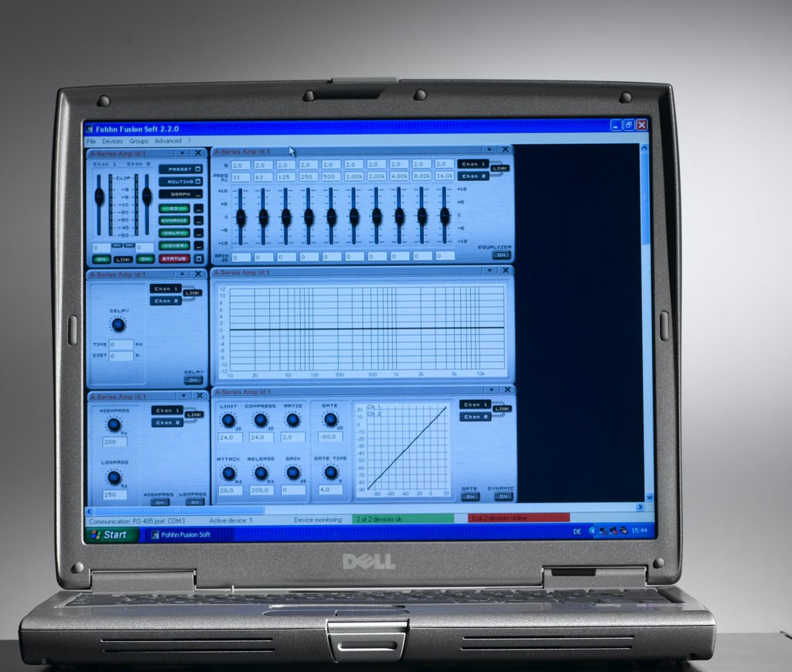Click the 1.00k band EQ fader
The height and width of the screenshot is (672, 792).
pyautogui.click(x=354, y=217)
